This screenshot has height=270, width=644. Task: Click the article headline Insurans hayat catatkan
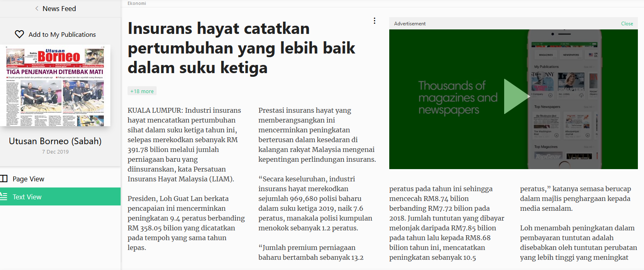pyautogui.click(x=241, y=48)
